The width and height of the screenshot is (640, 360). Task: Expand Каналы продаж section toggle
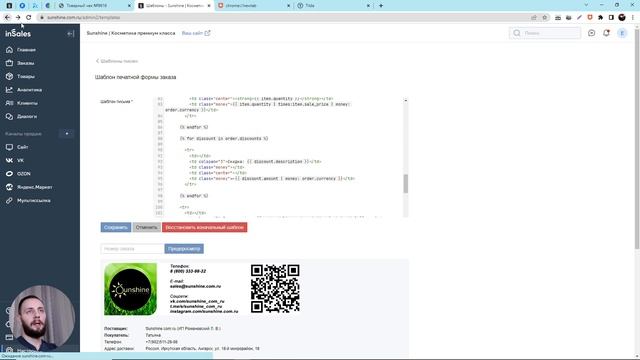point(67,134)
